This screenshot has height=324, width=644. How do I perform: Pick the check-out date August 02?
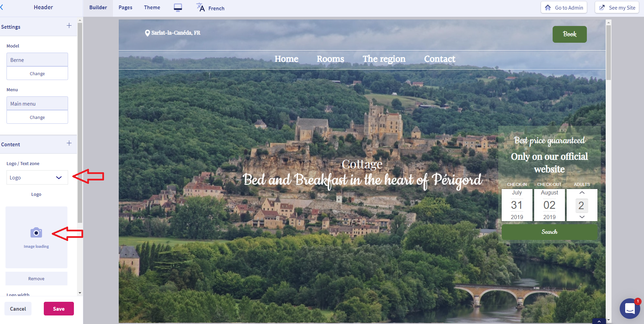[x=549, y=205]
